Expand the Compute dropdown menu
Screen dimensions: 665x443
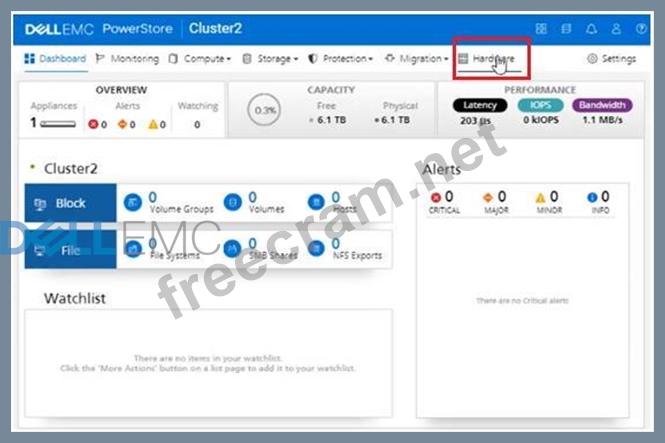click(203, 59)
